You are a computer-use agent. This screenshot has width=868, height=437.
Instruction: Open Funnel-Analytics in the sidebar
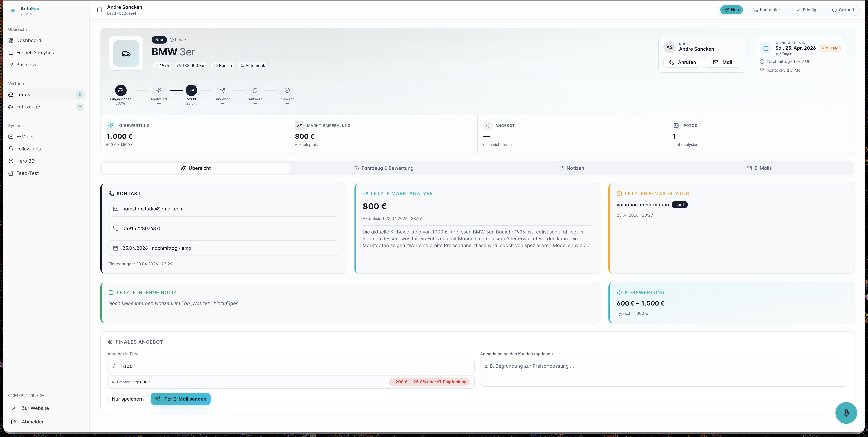point(46,53)
